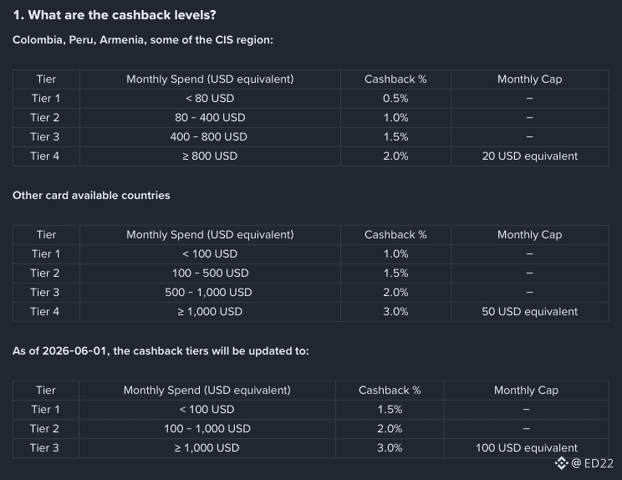Select the '< 80 USD' spend cell
The image size is (622, 480).
coord(210,98)
